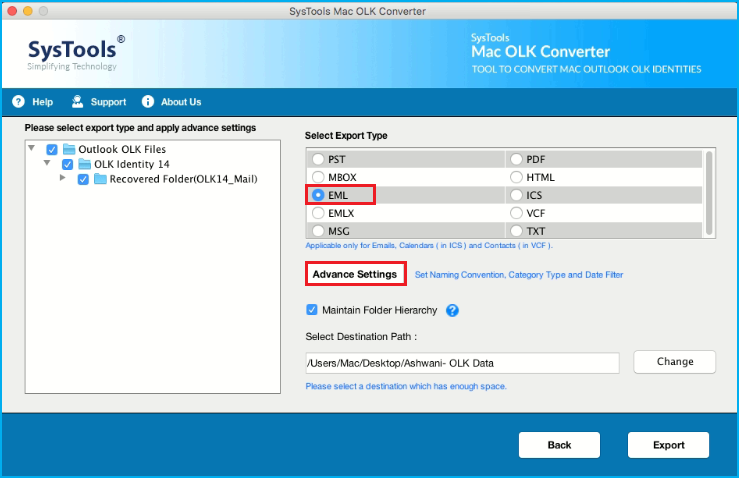The image size is (739, 478).
Task: Click the Support person icon
Action: pyautogui.click(x=77, y=102)
